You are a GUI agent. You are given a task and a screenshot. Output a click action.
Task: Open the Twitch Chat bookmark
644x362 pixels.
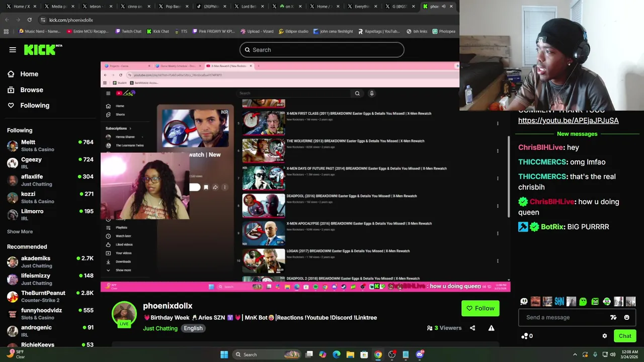(x=128, y=31)
